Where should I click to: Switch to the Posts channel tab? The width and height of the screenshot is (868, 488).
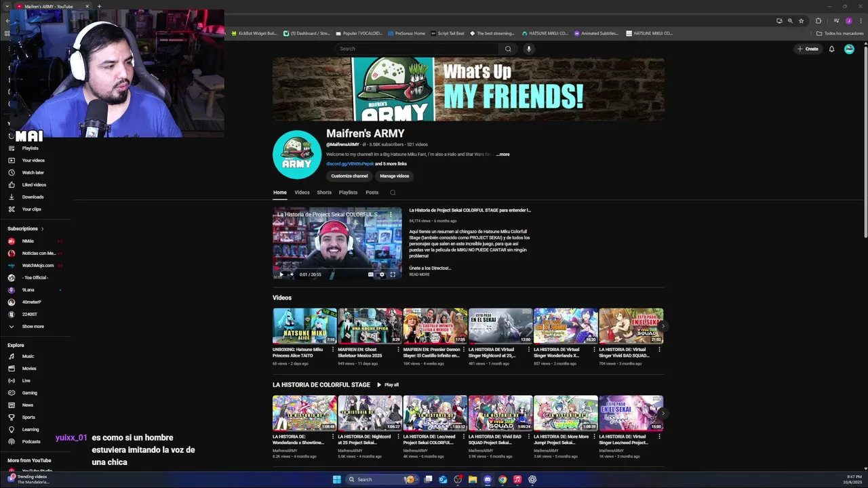[x=372, y=192]
